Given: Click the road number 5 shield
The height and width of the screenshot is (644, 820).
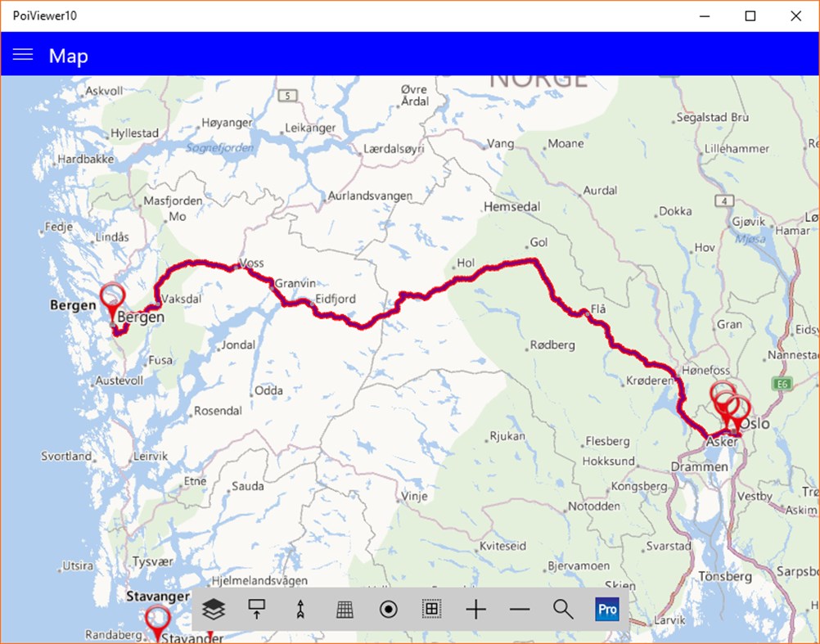Looking at the screenshot, I should [x=287, y=96].
